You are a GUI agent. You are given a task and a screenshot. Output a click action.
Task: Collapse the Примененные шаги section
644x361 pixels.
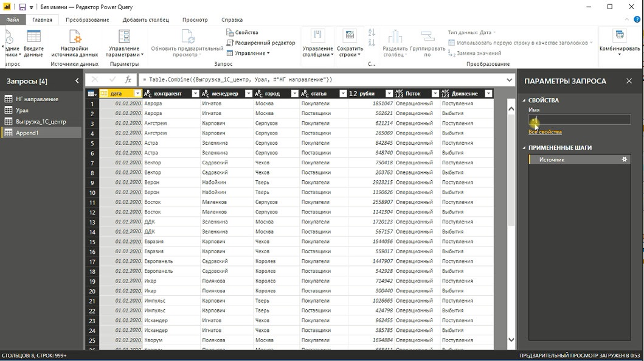coord(524,147)
